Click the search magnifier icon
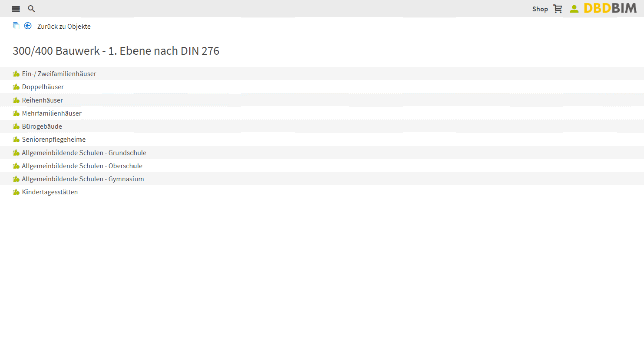The height and width of the screenshot is (362, 644). (31, 9)
